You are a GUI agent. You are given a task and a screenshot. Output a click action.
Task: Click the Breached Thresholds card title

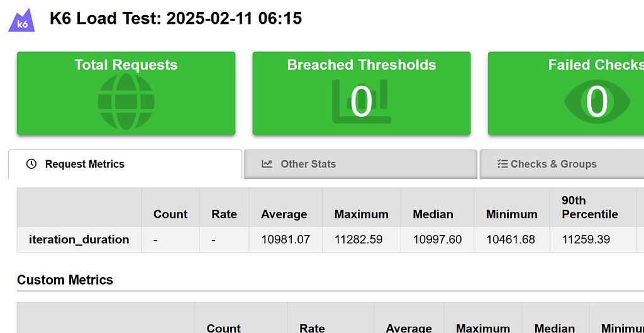coord(362,65)
